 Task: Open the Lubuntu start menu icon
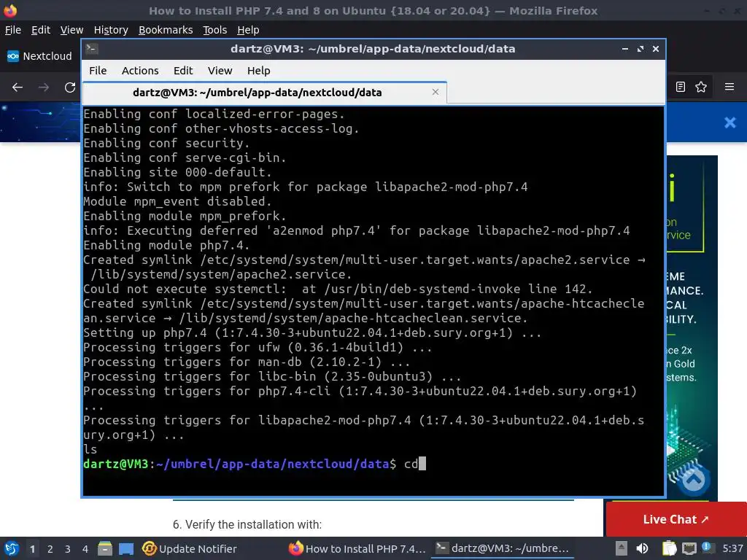tap(12, 548)
